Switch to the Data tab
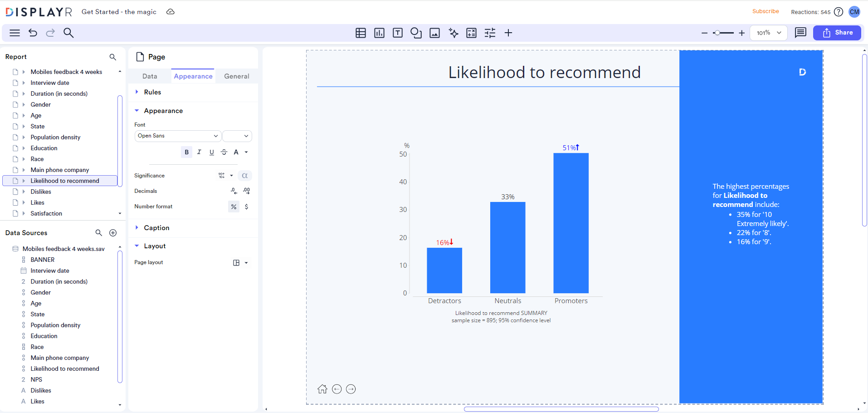 pos(150,76)
